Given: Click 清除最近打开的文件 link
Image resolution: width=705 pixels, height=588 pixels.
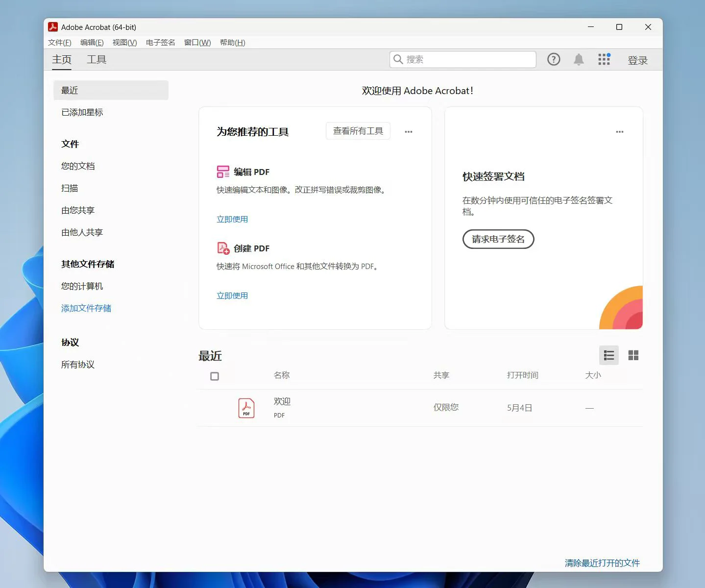Looking at the screenshot, I should click(x=602, y=563).
